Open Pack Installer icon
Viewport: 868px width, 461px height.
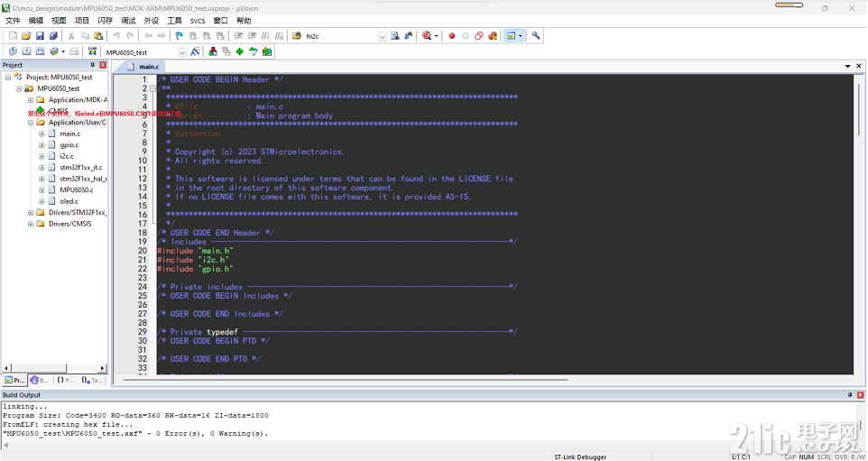[267, 51]
